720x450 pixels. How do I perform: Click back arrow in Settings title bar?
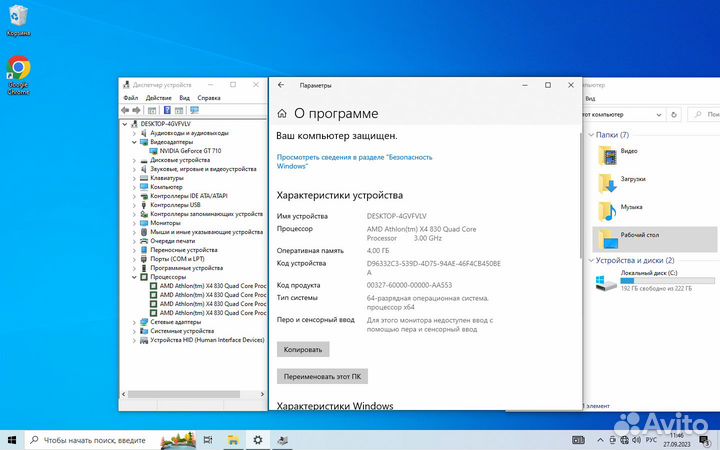[x=281, y=85]
